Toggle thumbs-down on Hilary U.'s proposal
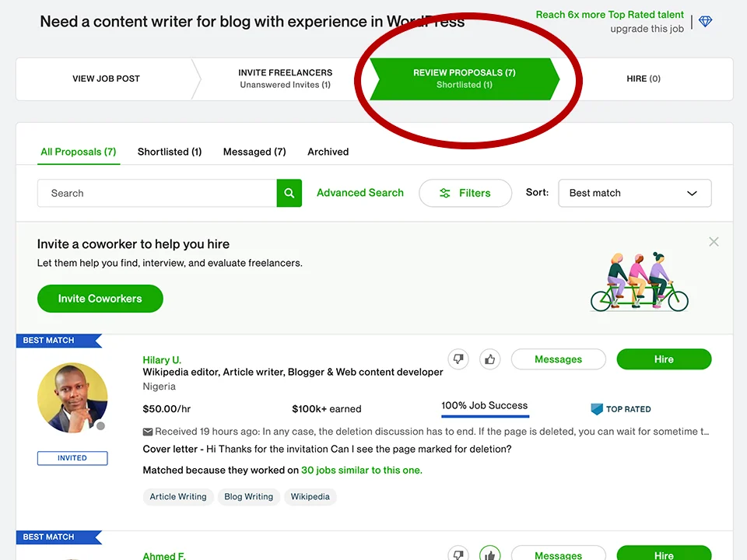Viewport: 747px width, 560px height. (x=458, y=359)
